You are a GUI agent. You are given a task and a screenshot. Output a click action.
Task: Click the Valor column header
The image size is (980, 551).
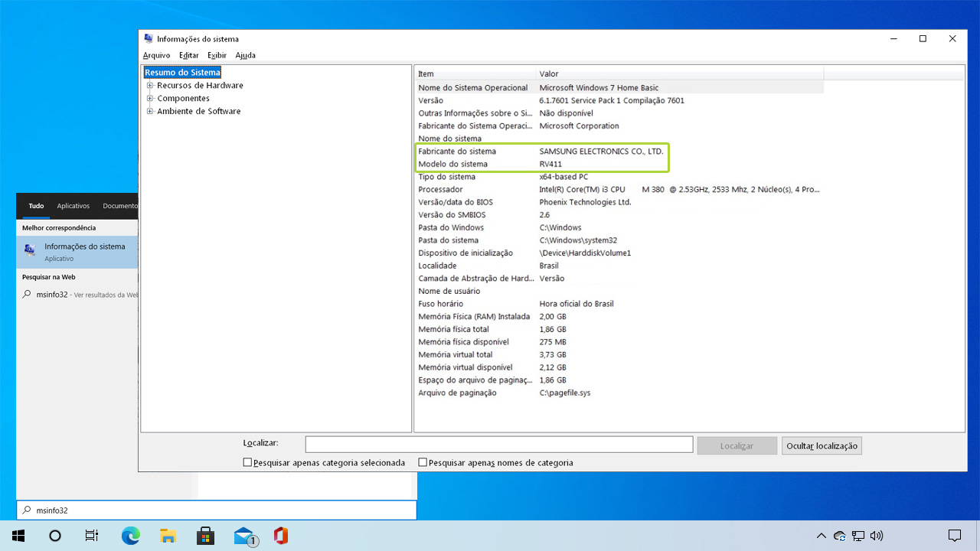coord(680,73)
